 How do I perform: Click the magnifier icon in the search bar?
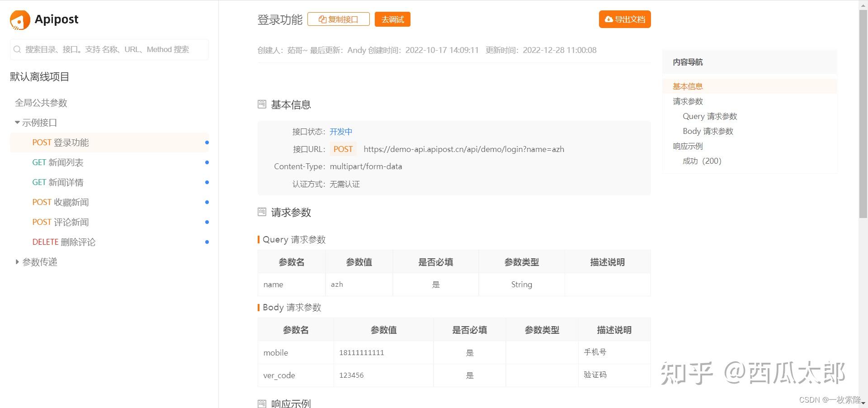coord(17,49)
